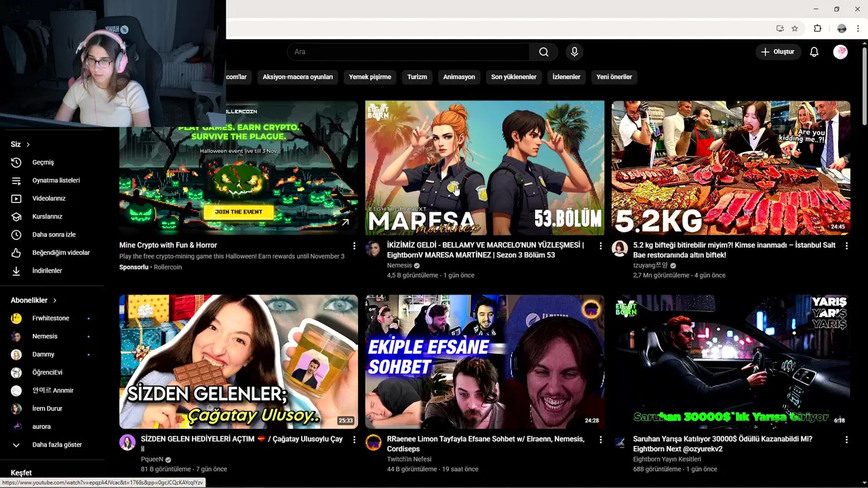The height and width of the screenshot is (488, 868).
Task: Open options menu for Saruhan Yarışa video
Action: coord(846,440)
